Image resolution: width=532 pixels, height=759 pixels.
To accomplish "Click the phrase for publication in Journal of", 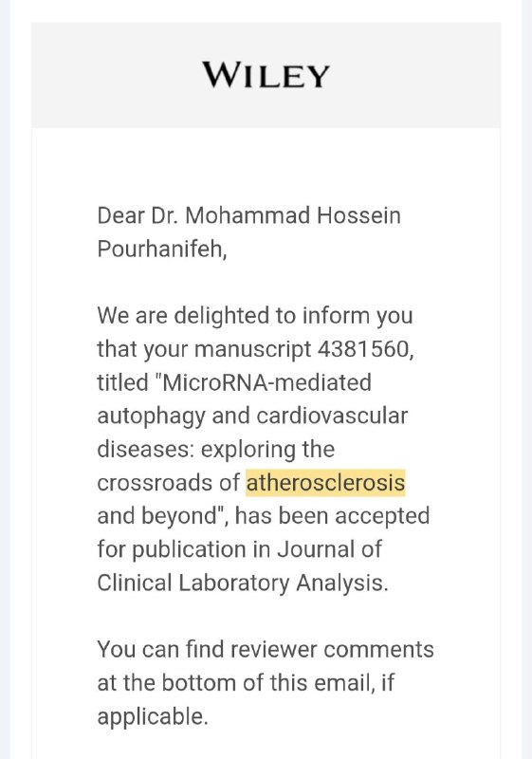I will [239, 549].
